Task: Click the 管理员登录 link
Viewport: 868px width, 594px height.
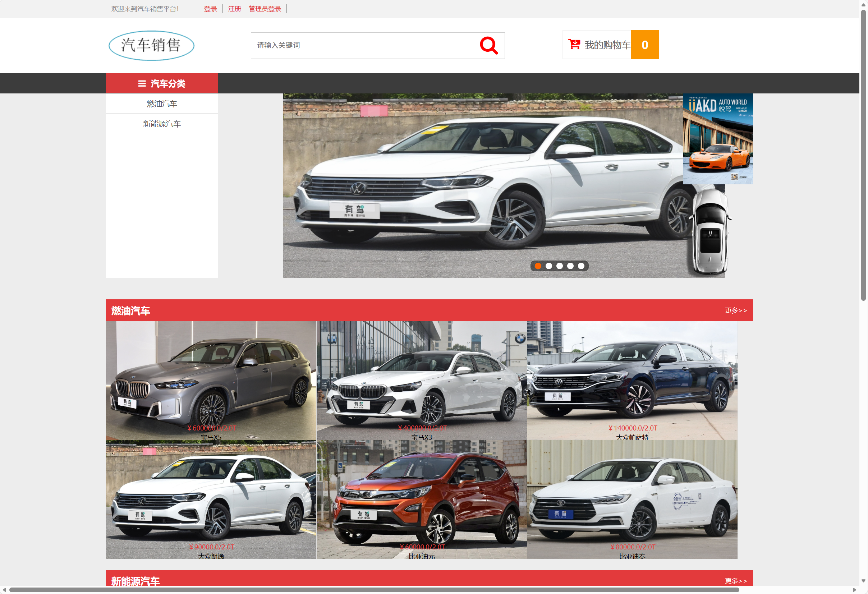Action: pyautogui.click(x=265, y=9)
